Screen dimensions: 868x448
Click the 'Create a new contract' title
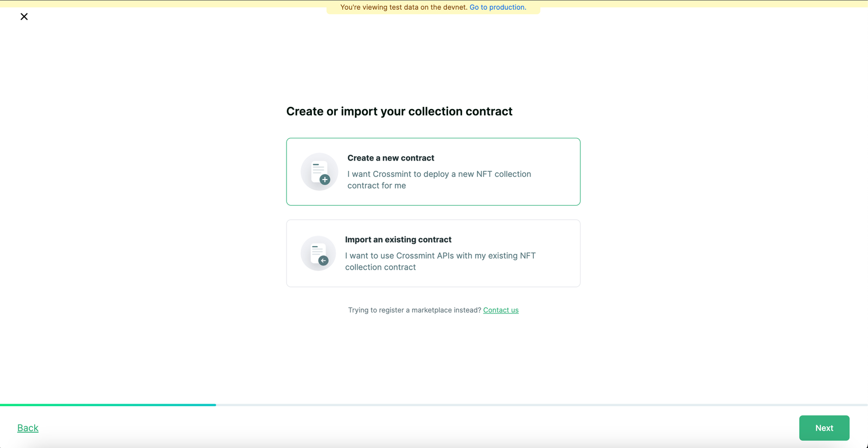click(391, 158)
